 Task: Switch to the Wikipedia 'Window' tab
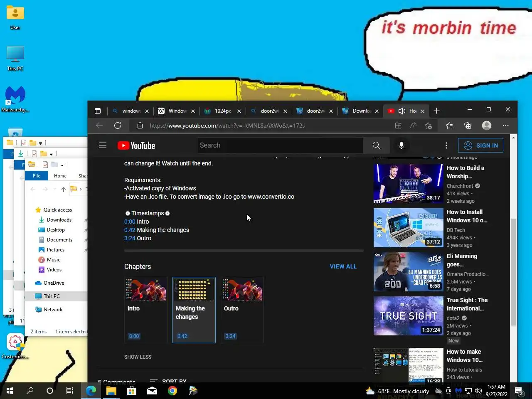pyautogui.click(x=177, y=111)
